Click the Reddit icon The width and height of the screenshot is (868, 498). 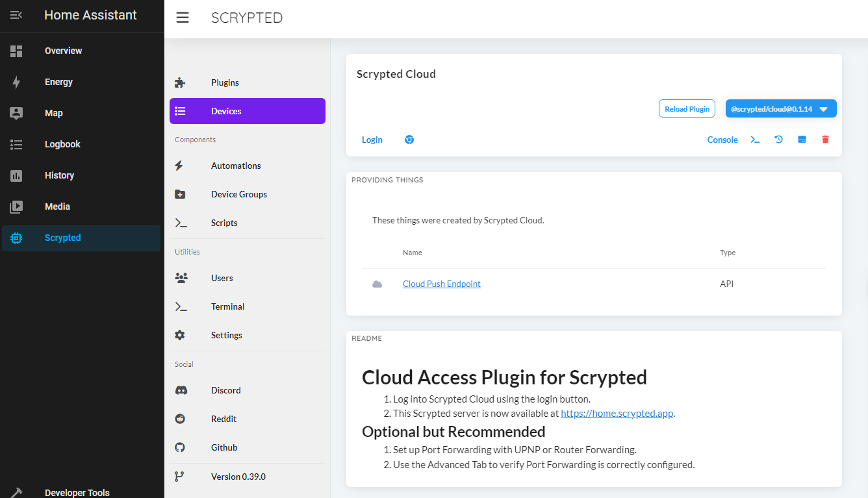(180, 419)
